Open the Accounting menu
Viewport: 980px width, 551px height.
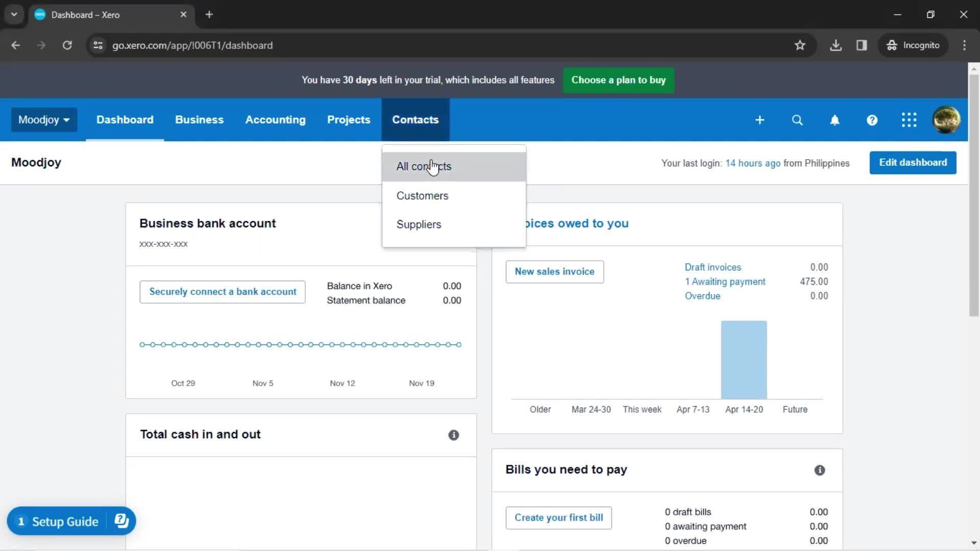click(x=275, y=120)
